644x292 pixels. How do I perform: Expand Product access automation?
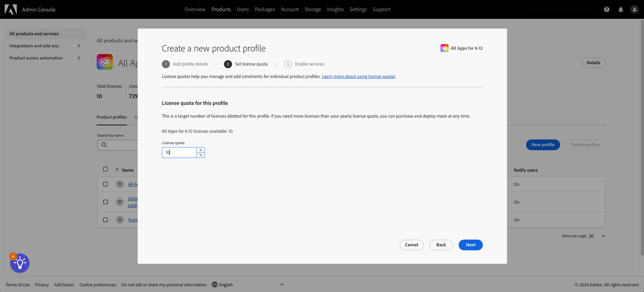point(45,58)
